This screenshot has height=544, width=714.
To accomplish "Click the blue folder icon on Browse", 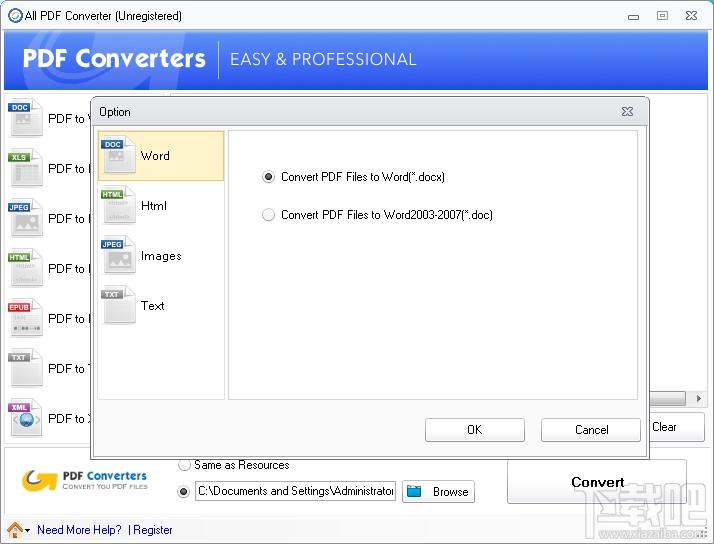I will [414, 491].
